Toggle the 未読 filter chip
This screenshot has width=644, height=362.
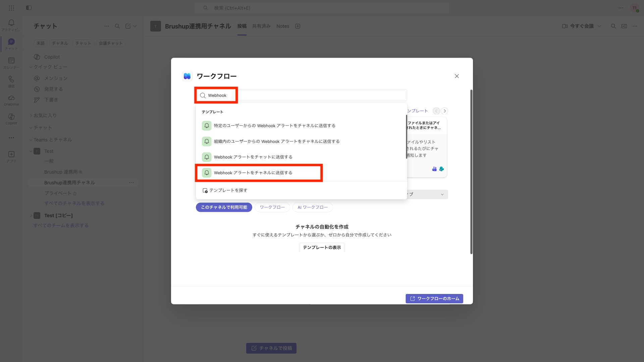[x=41, y=43]
